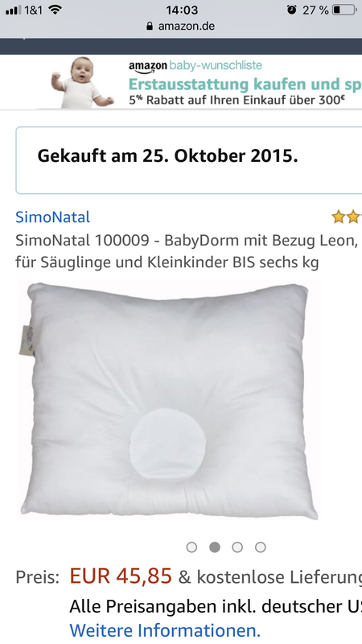The width and height of the screenshot is (362, 644).
Task: Click the EUR 45,85 price
Action: coord(121,576)
